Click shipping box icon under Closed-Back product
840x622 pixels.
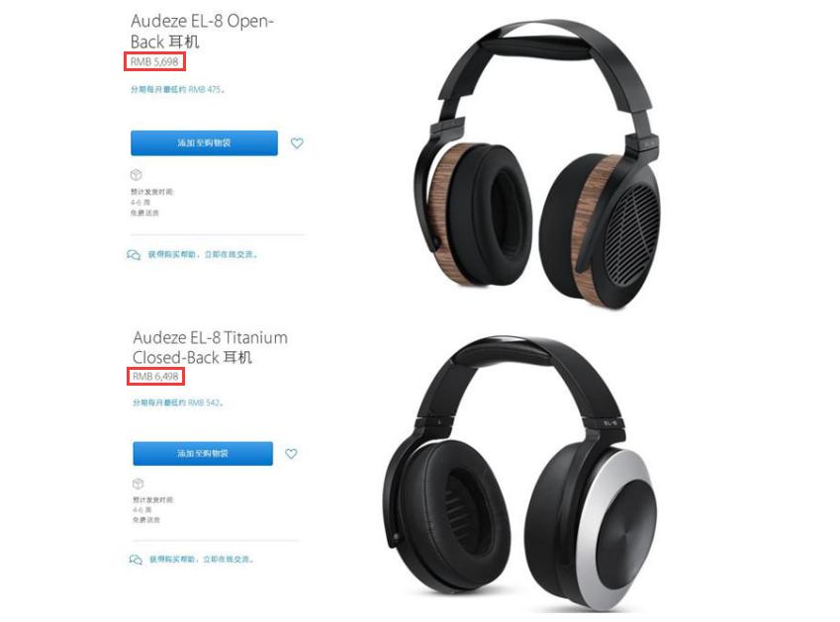pyautogui.click(x=139, y=484)
